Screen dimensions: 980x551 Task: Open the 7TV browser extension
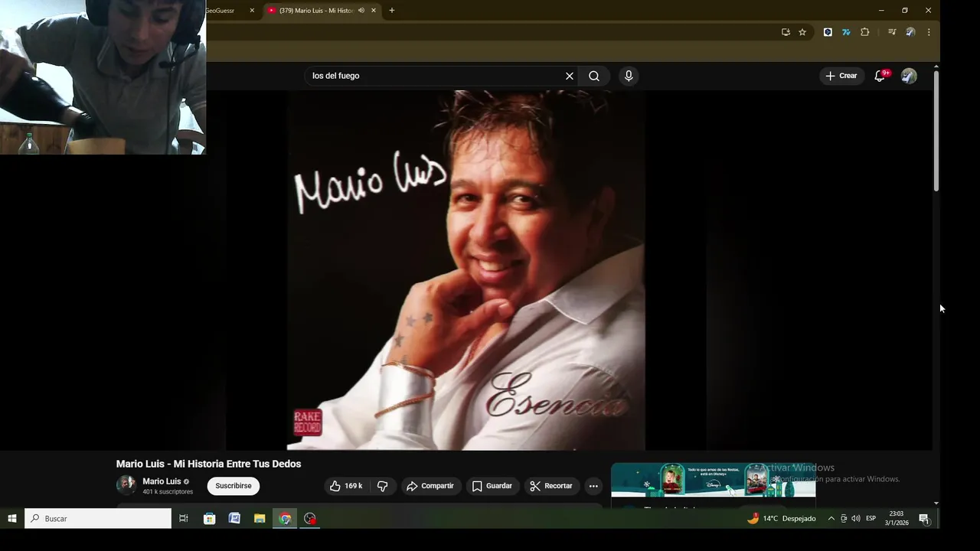click(846, 32)
